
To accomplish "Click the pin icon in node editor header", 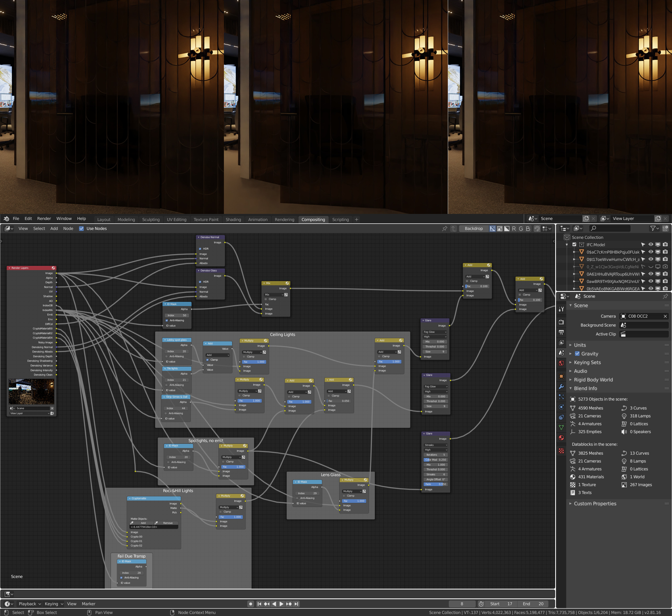I will [x=444, y=229].
